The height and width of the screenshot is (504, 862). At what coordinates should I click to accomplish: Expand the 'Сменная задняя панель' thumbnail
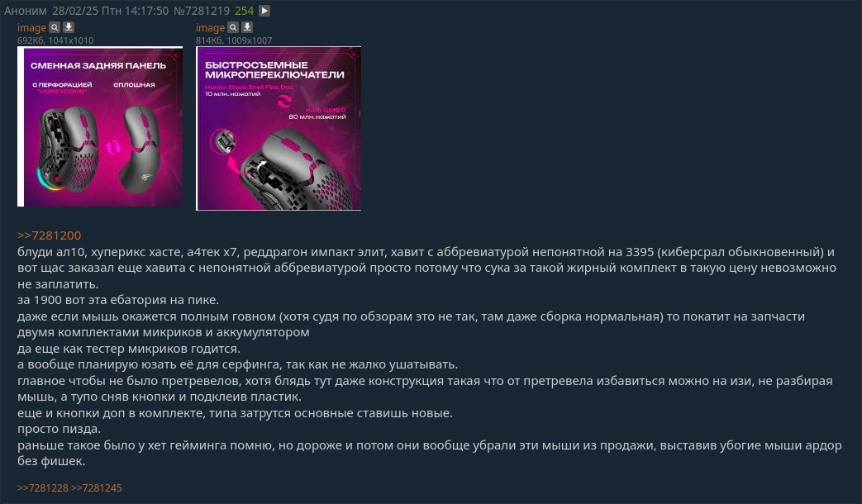(x=100, y=126)
